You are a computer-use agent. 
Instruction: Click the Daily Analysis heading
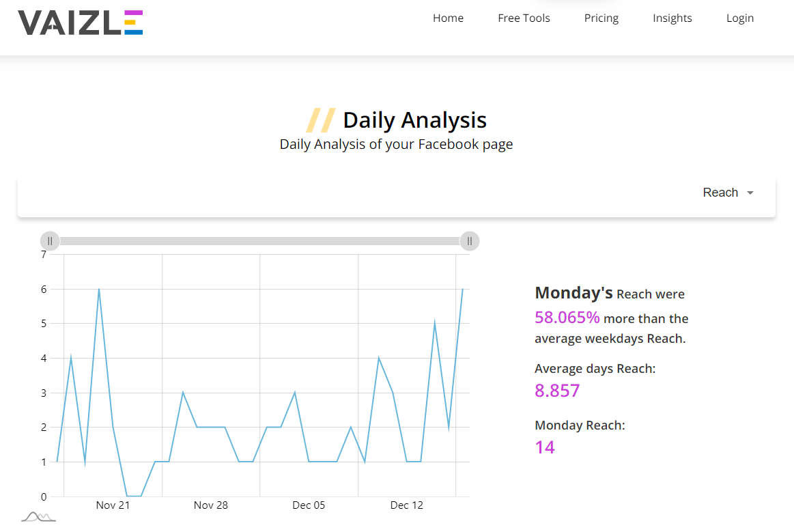[414, 120]
